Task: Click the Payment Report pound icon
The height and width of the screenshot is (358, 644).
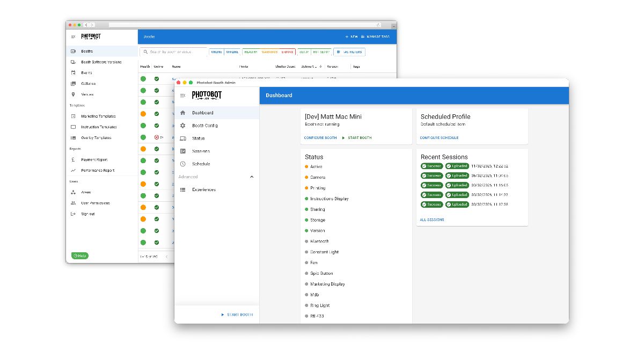Action: (x=74, y=160)
